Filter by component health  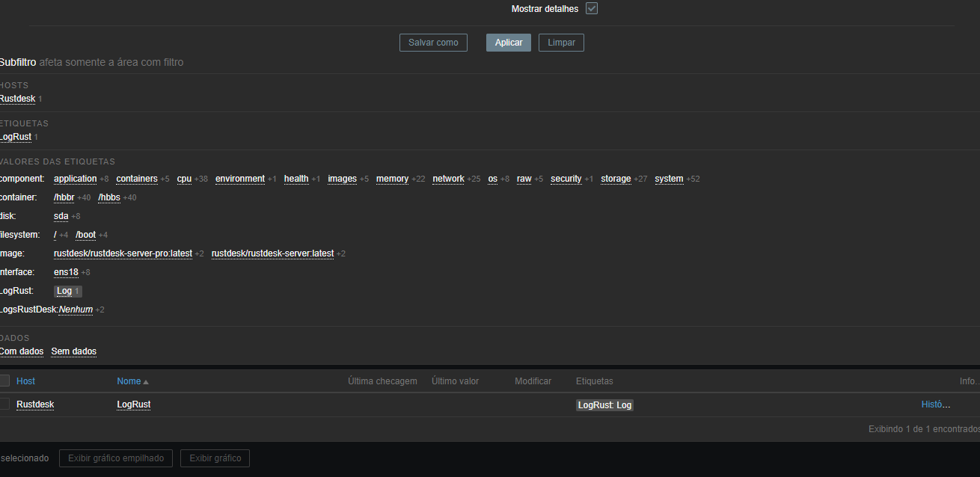tap(296, 179)
